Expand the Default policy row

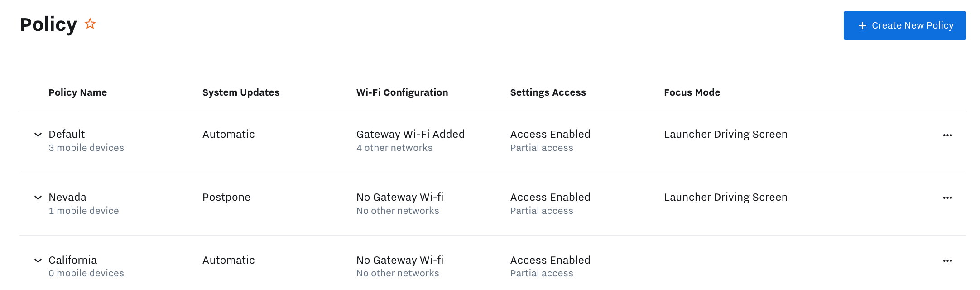tap(38, 135)
